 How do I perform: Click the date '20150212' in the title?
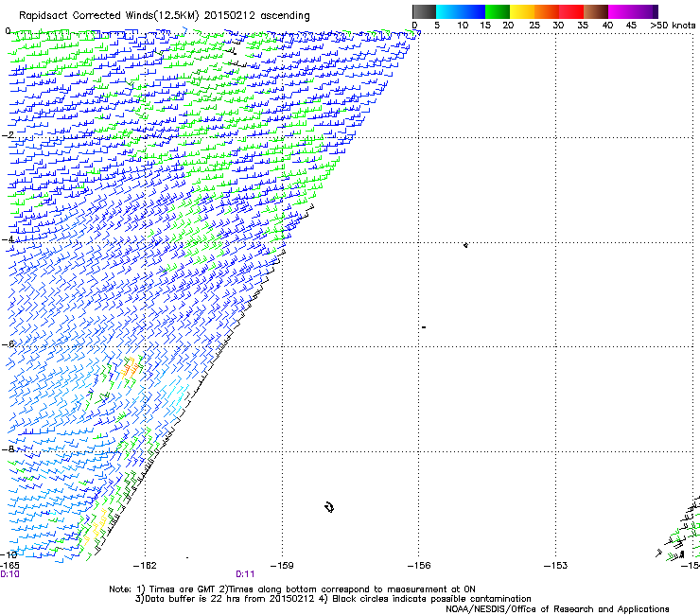point(230,16)
